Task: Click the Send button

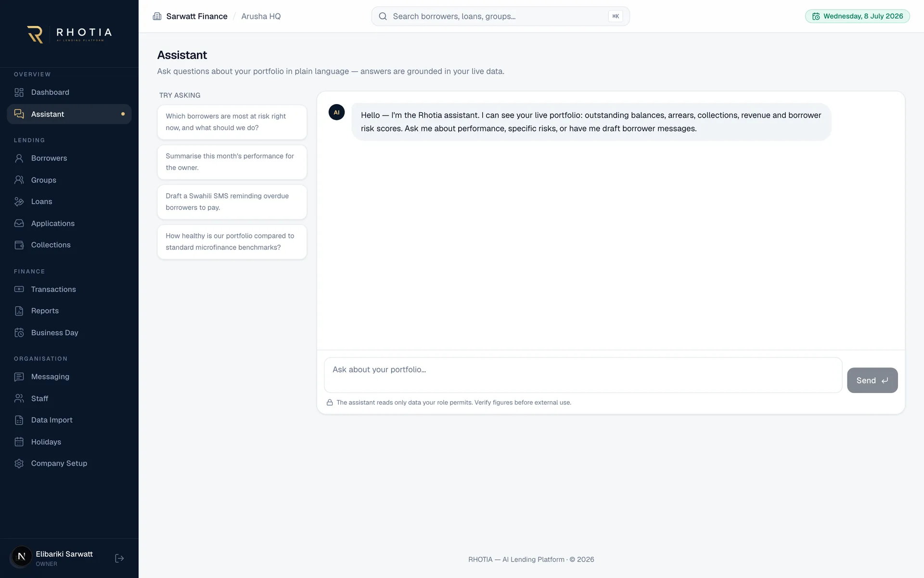Action: click(x=872, y=381)
